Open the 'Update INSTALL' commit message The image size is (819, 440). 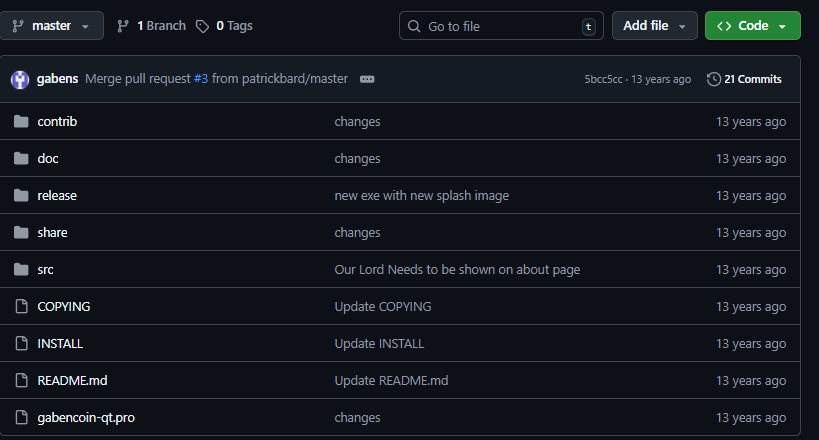click(x=379, y=344)
